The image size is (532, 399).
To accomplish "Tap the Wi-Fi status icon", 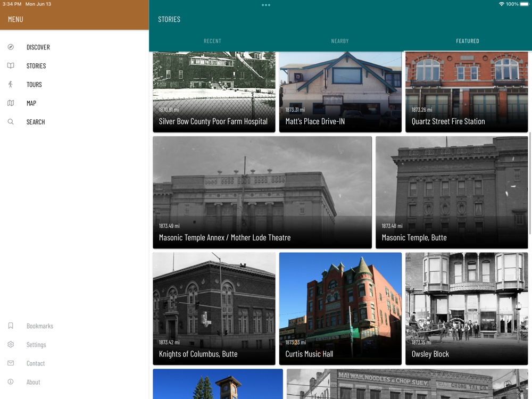I will tap(501, 4).
